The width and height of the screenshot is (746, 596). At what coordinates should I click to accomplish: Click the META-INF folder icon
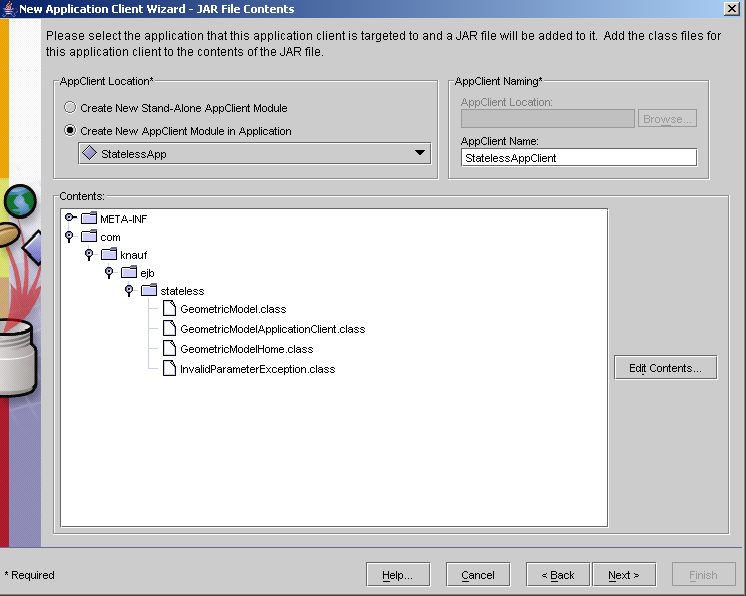click(89, 218)
